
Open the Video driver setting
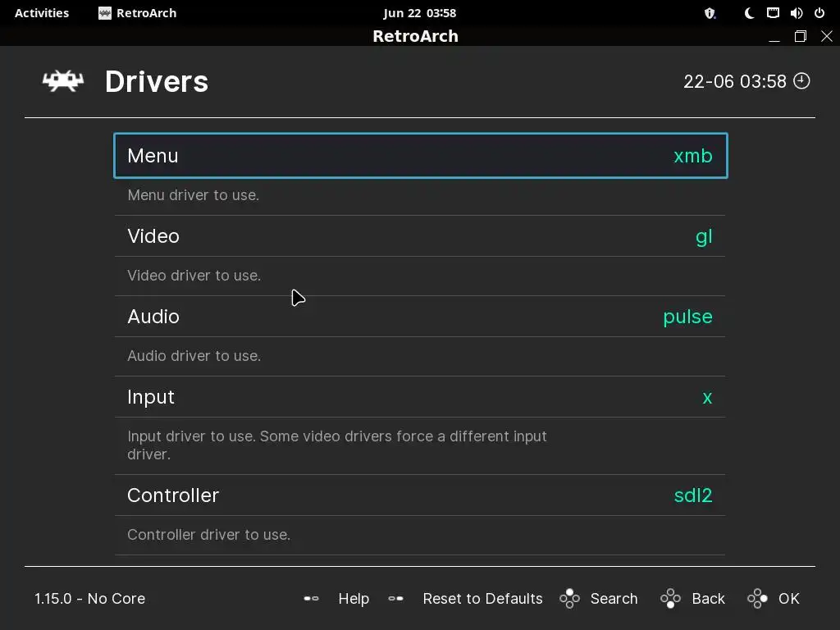421,236
